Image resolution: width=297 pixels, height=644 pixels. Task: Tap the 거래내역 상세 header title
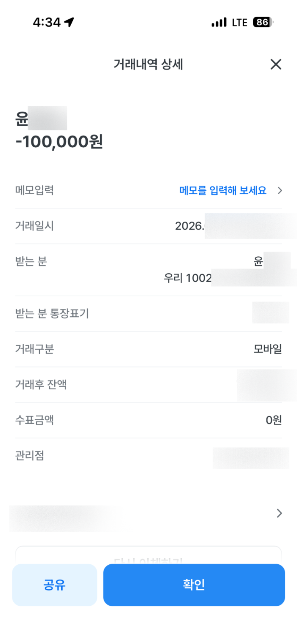tap(148, 64)
